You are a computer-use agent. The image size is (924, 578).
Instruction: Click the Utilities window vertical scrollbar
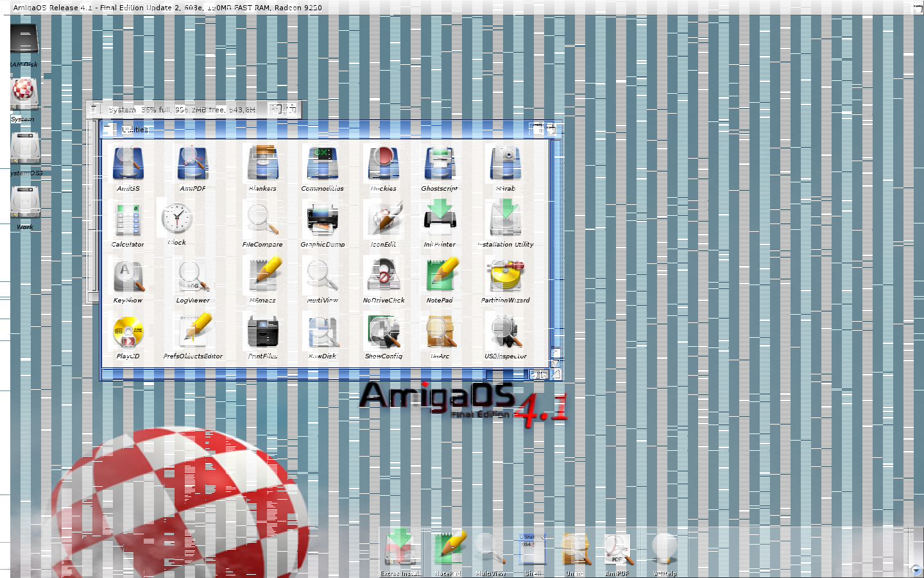click(556, 244)
